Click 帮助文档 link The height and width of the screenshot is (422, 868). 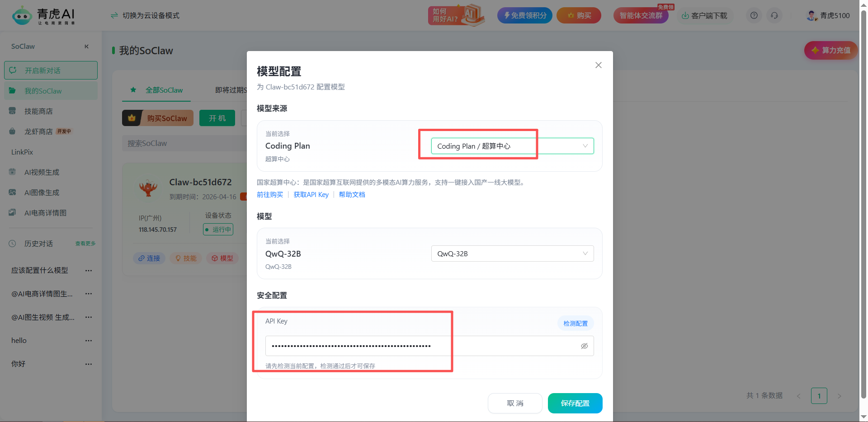tap(352, 195)
